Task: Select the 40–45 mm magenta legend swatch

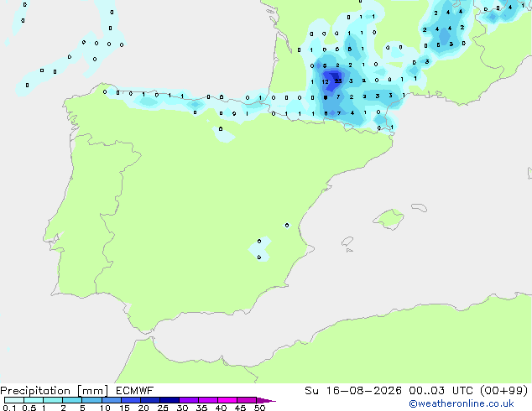Action: click(x=227, y=400)
